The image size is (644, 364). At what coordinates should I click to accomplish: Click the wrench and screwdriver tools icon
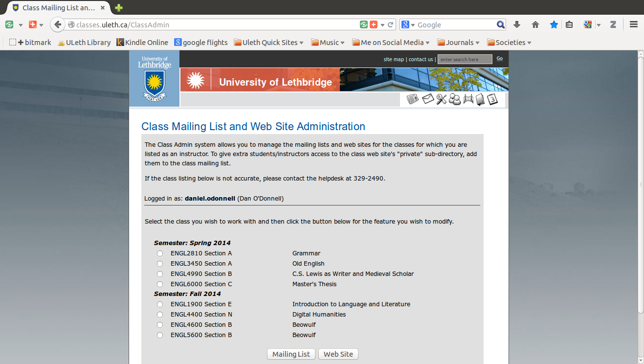pos(442,99)
